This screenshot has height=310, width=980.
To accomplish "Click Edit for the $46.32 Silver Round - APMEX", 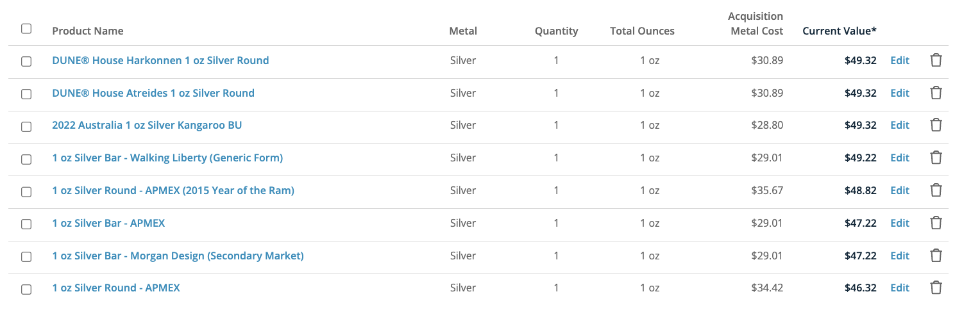I will [900, 288].
